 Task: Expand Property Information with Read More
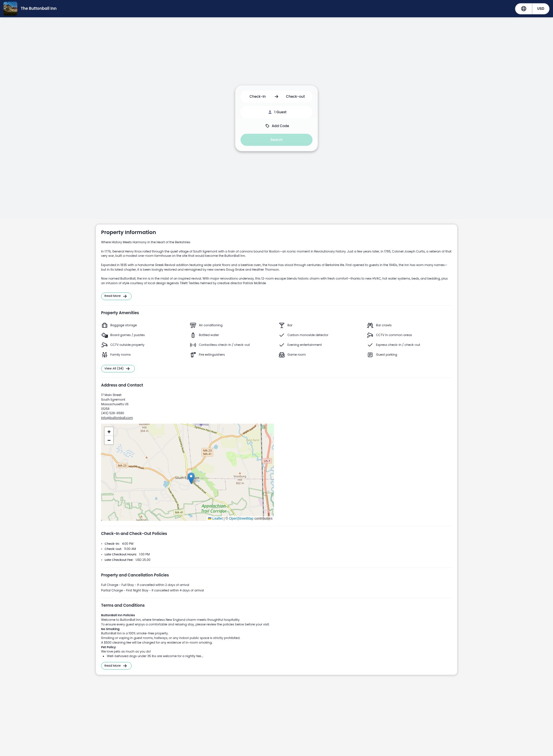[116, 296]
